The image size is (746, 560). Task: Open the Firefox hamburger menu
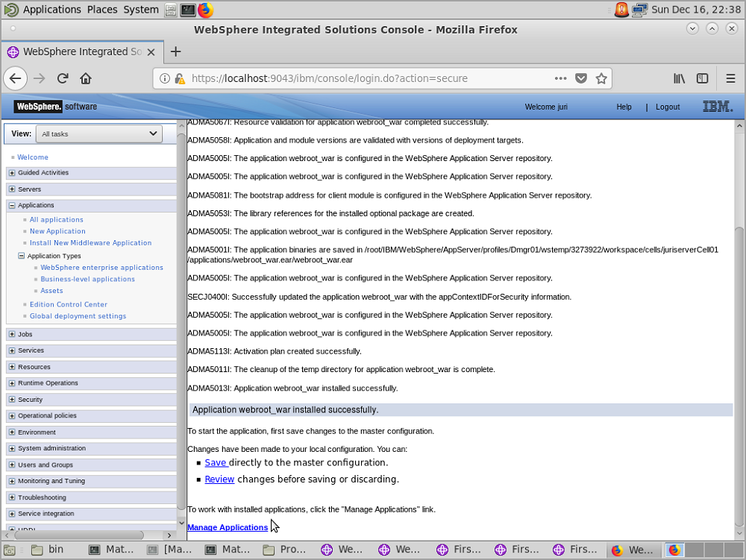731,78
